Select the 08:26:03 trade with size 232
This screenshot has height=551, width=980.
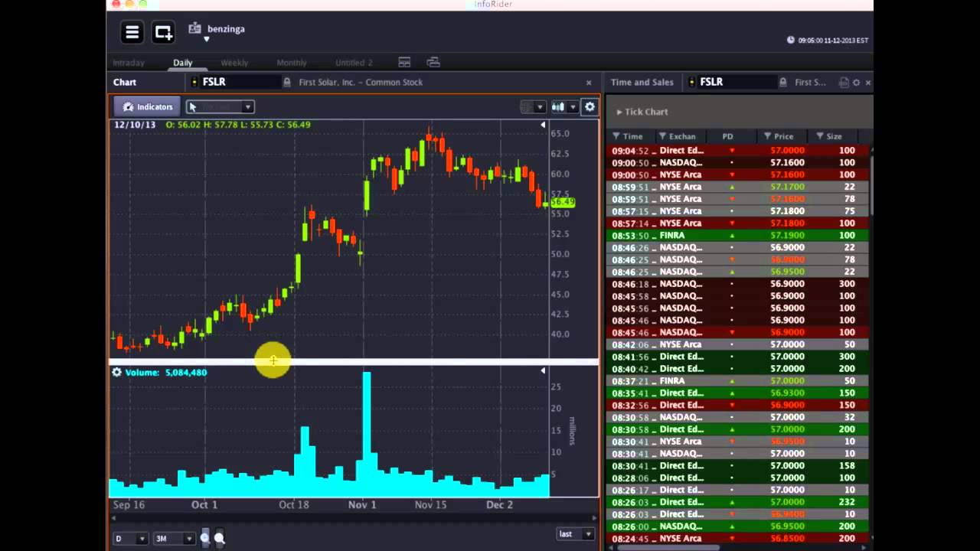point(737,502)
